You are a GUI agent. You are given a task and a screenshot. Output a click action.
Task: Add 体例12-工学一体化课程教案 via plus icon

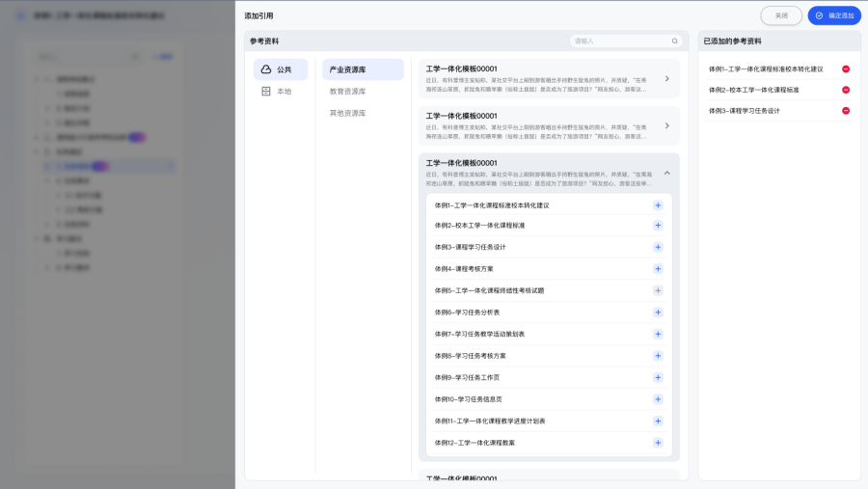click(x=658, y=443)
